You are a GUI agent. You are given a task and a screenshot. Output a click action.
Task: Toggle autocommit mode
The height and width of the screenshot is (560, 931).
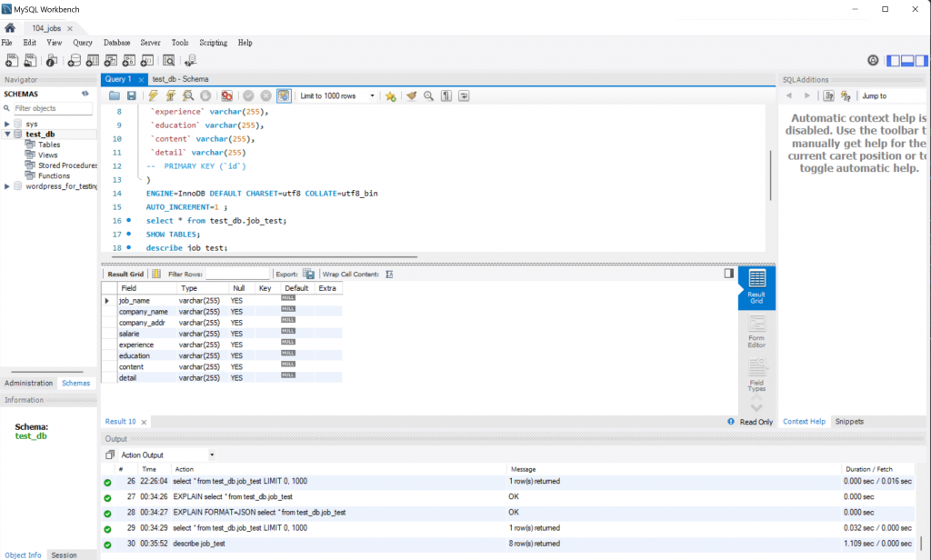coord(284,95)
